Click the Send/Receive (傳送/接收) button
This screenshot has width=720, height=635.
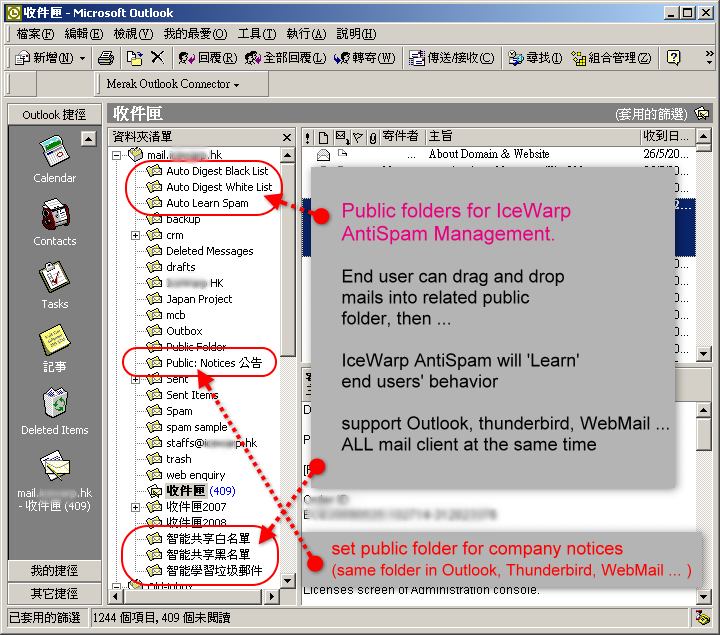[x=451, y=58]
